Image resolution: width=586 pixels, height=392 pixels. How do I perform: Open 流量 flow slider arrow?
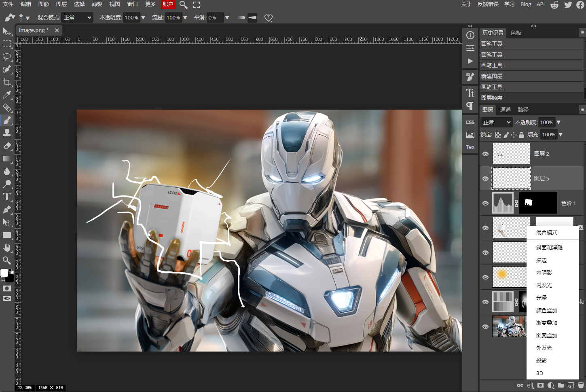pyautogui.click(x=185, y=17)
